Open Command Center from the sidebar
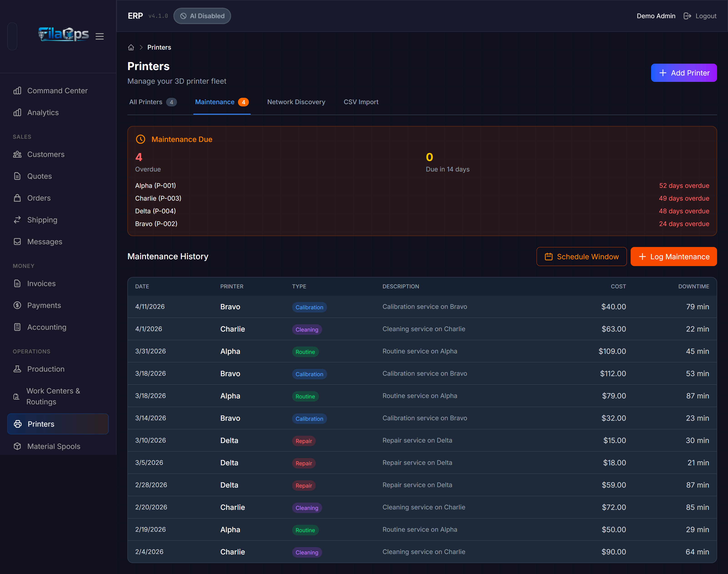Viewport: 728px width, 574px height. coord(58,91)
